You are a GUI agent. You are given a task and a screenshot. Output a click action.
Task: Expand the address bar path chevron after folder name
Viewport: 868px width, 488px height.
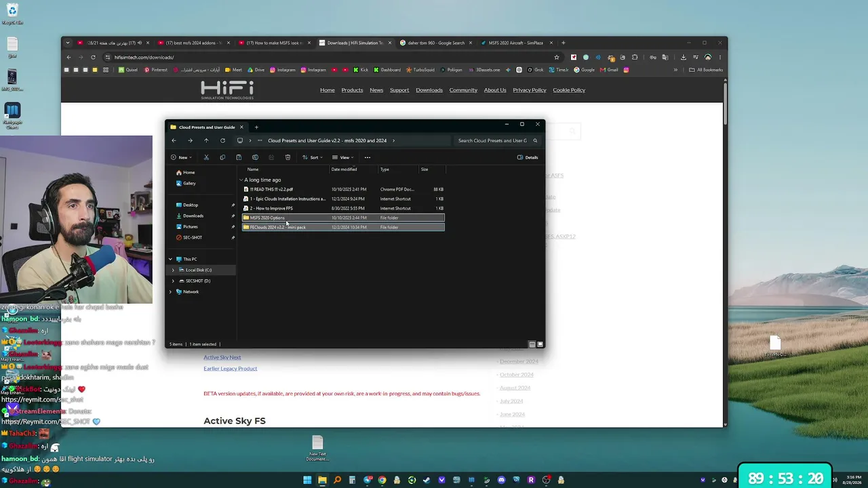393,140
